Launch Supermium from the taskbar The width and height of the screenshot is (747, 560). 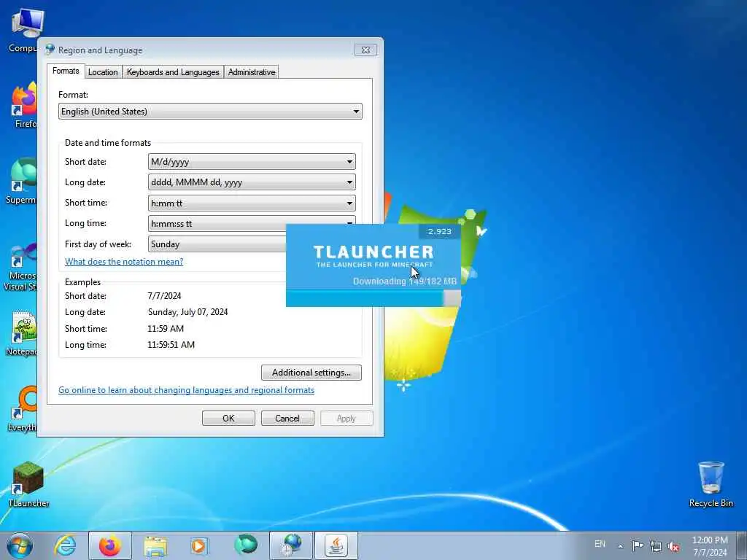point(245,545)
